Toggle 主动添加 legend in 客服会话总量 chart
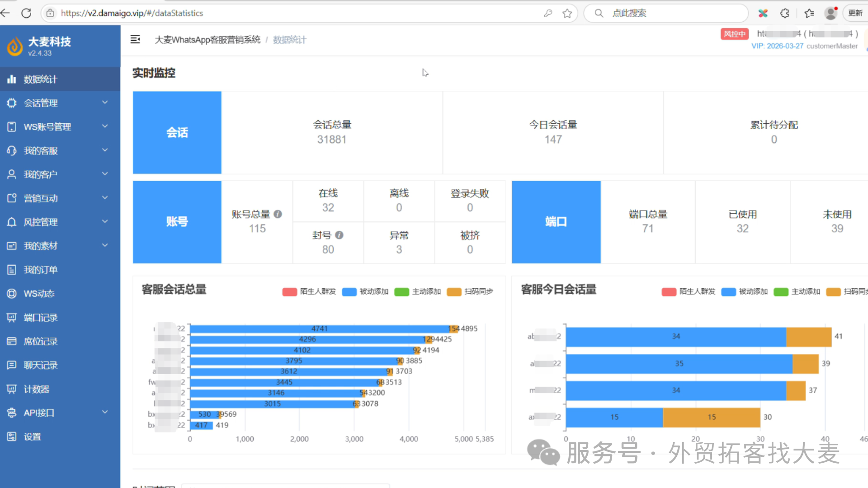868x488 pixels. 418,292
